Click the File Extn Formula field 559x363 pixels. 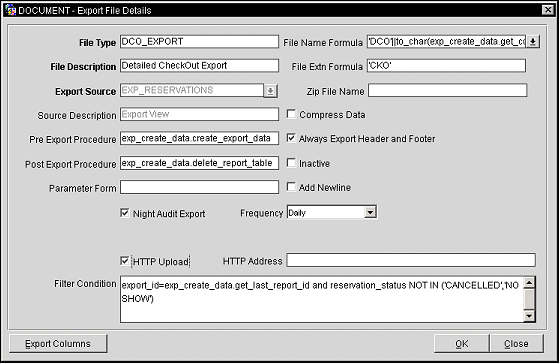446,66
